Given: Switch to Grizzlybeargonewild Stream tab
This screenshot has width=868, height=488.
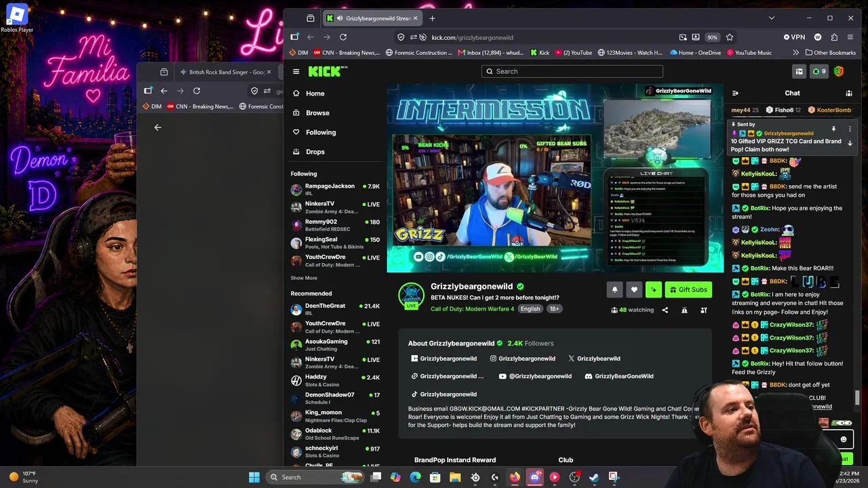Looking at the screenshot, I should (x=372, y=18).
